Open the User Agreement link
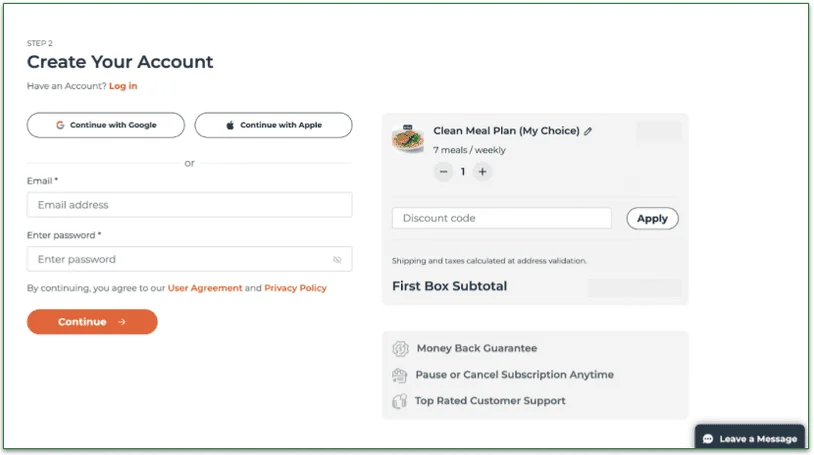The image size is (814, 455). pyautogui.click(x=205, y=288)
